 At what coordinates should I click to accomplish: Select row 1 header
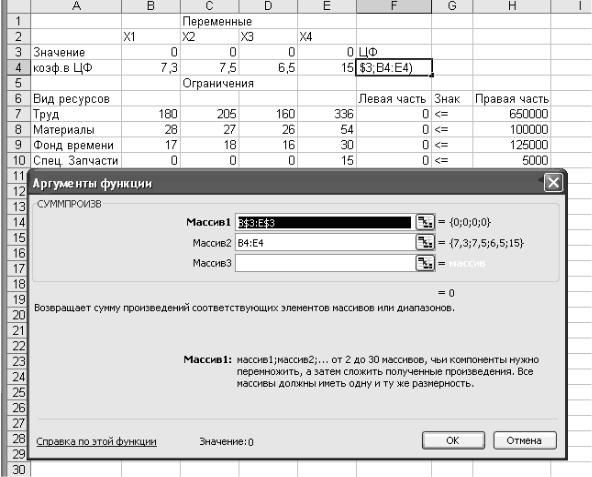pyautogui.click(x=19, y=21)
